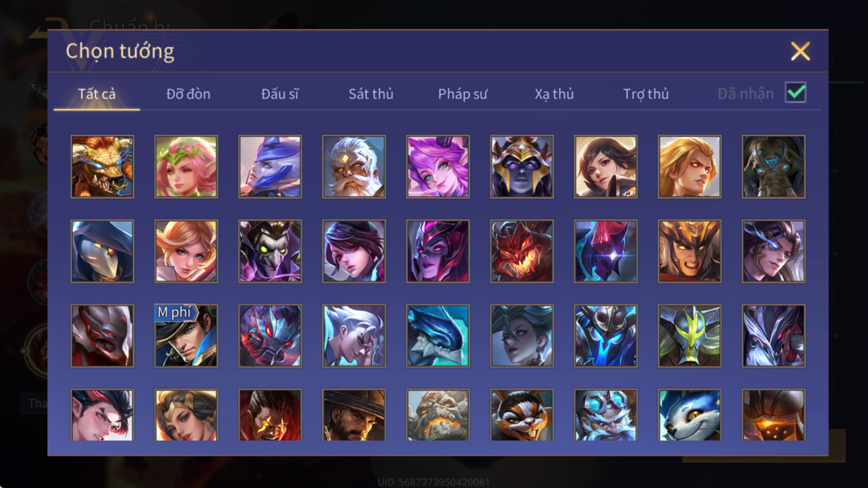The height and width of the screenshot is (488, 868).
Task: Pick the white-bearded old man hero
Action: pyautogui.click(x=354, y=166)
